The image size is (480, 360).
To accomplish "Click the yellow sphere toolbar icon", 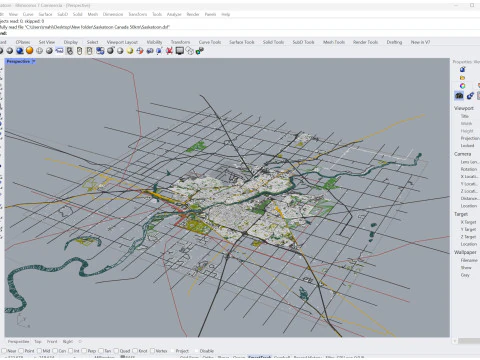I will coord(130,51).
